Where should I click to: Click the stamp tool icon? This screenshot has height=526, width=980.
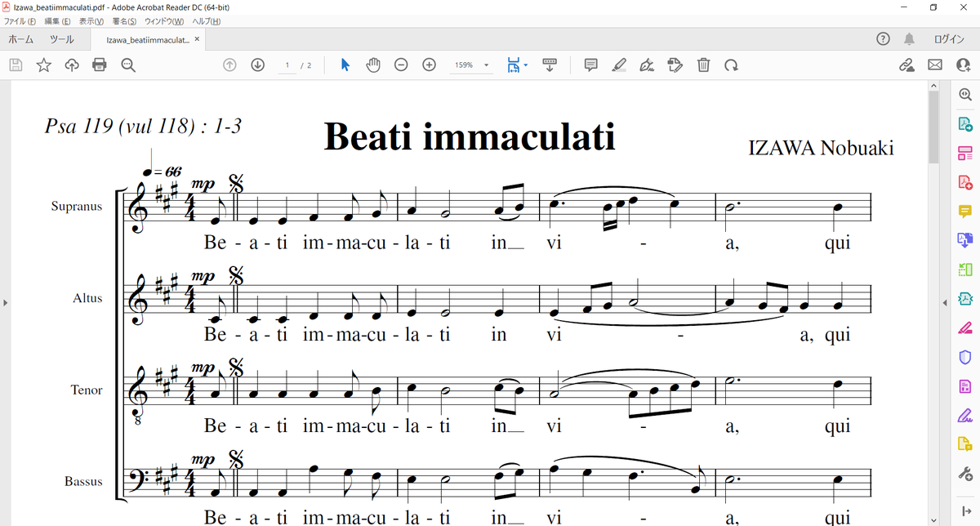[x=675, y=65]
